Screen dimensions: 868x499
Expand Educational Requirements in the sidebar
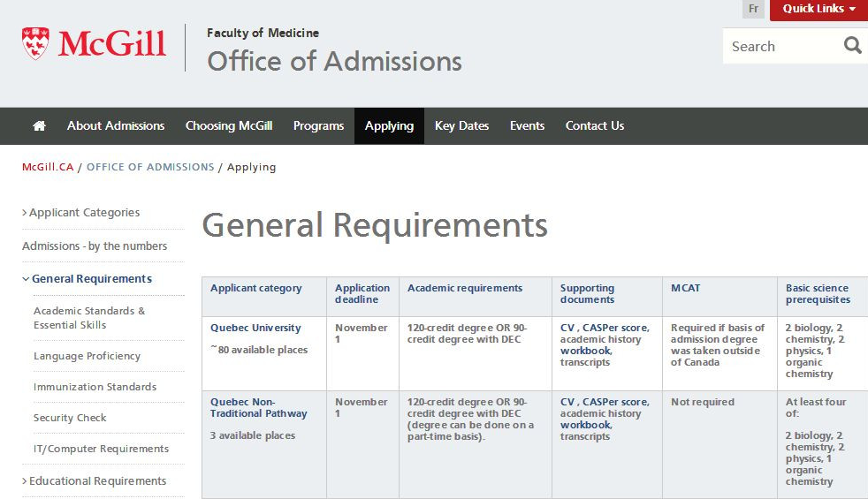[97, 481]
